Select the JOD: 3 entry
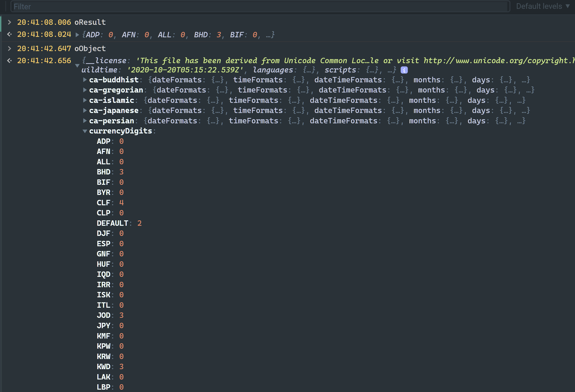Viewport: 575px width, 392px height. point(110,316)
